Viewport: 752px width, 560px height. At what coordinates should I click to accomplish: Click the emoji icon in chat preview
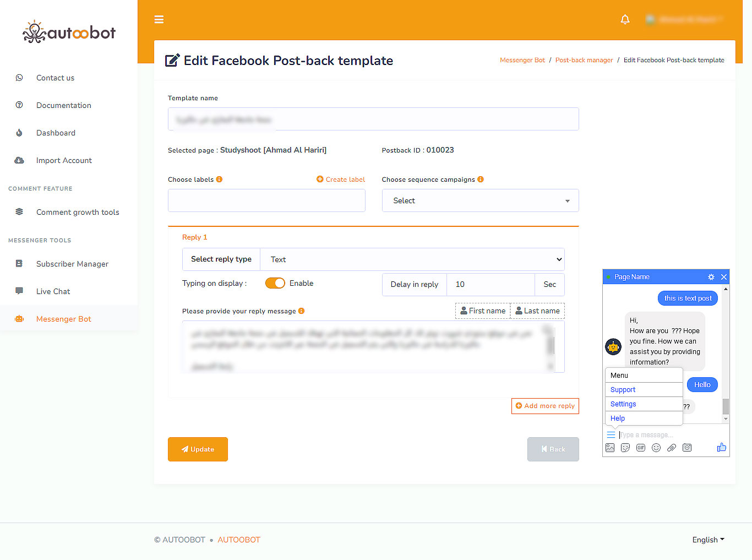click(x=656, y=448)
